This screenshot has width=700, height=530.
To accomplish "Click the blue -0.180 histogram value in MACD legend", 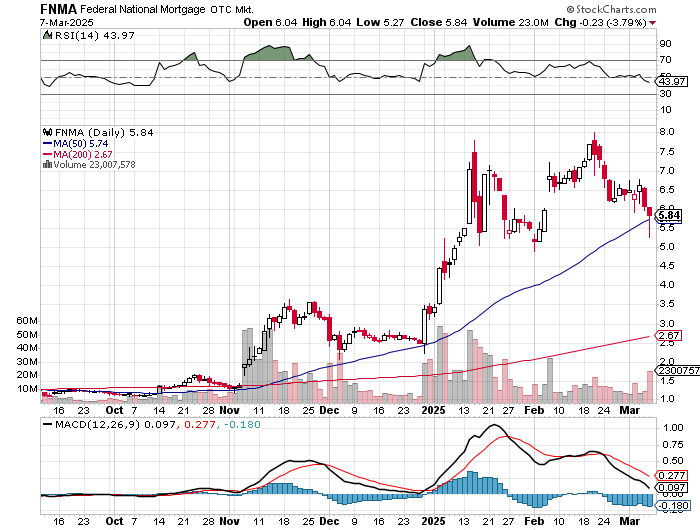I will pyautogui.click(x=242, y=425).
